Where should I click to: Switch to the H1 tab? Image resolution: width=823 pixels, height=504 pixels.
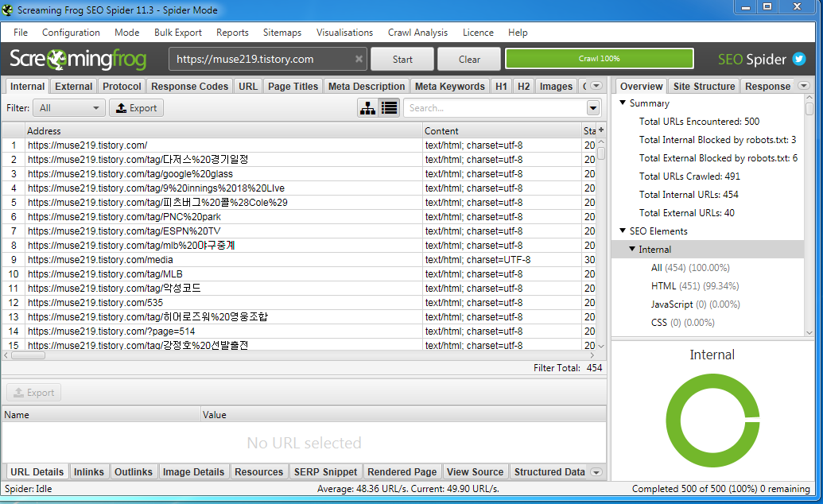click(x=501, y=86)
